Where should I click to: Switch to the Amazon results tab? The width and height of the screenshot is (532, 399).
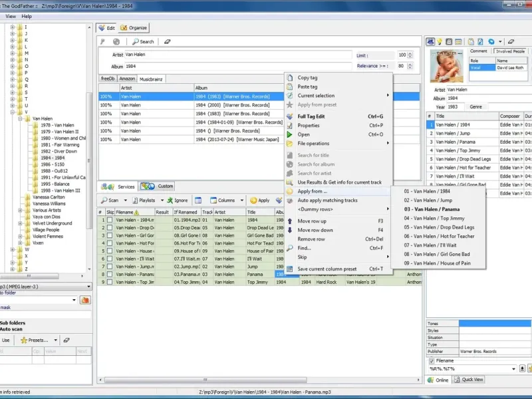[127, 78]
